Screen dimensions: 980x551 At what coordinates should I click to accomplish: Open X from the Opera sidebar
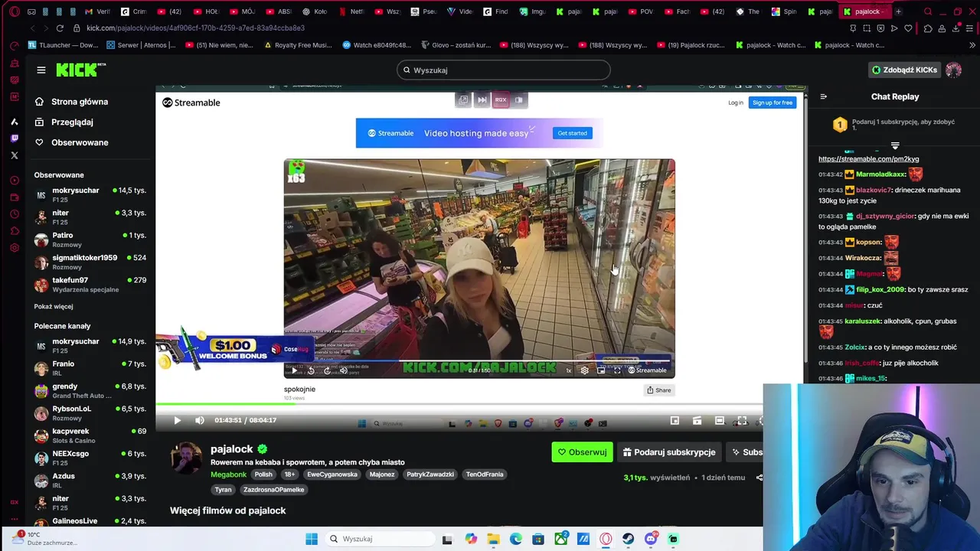tap(14, 155)
